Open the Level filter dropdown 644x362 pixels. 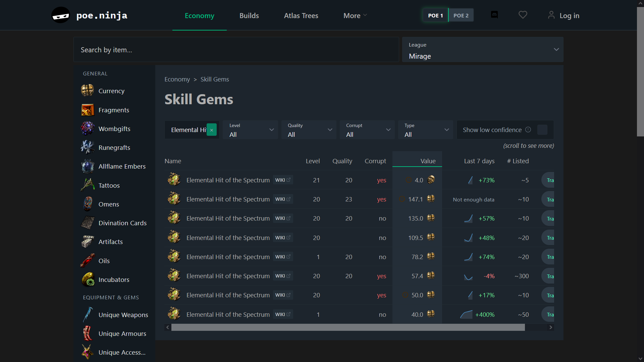click(x=250, y=130)
